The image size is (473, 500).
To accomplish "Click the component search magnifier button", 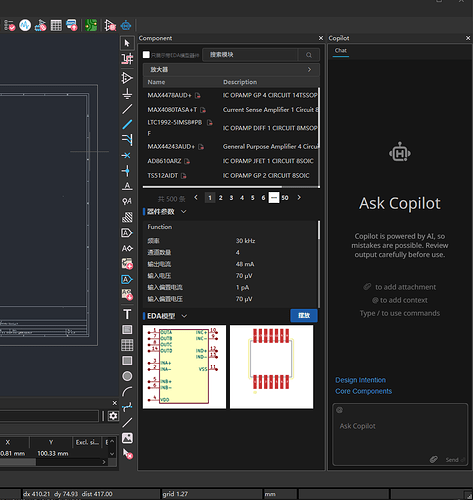I will (309, 55).
